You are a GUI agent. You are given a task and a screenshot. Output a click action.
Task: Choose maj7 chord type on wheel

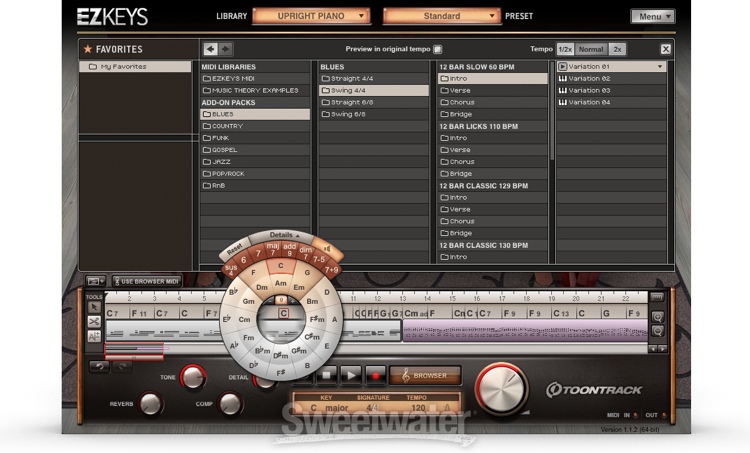(273, 250)
